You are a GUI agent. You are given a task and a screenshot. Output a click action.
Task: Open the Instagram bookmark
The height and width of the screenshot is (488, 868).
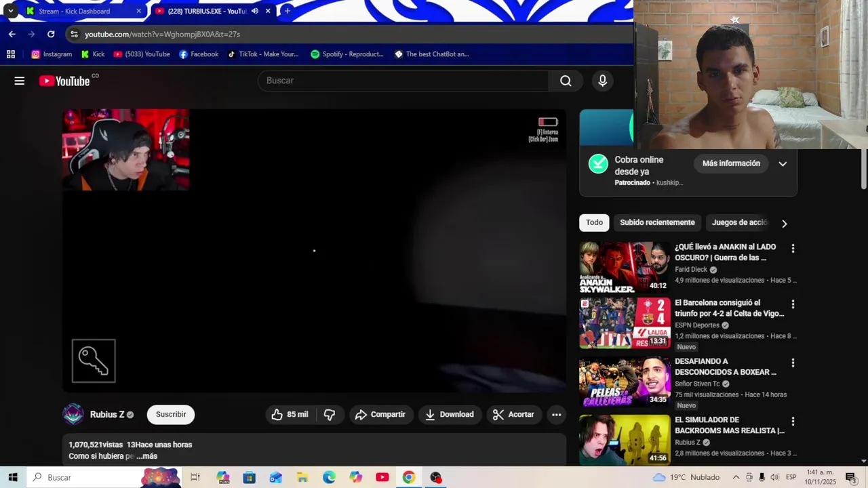click(x=52, y=54)
